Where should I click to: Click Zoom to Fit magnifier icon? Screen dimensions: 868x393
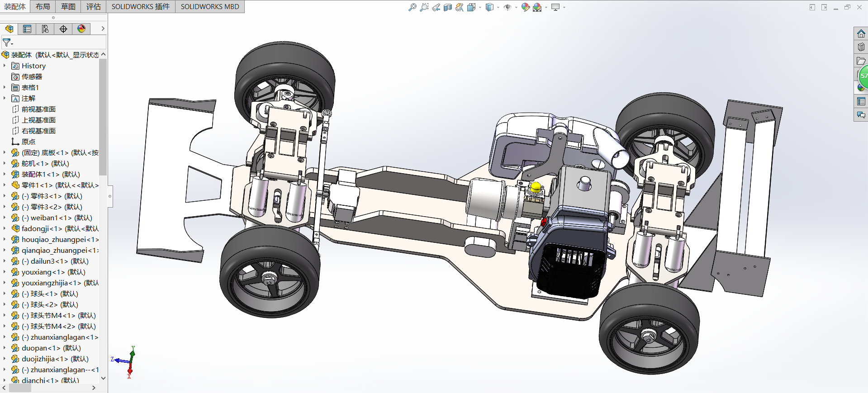(412, 7)
